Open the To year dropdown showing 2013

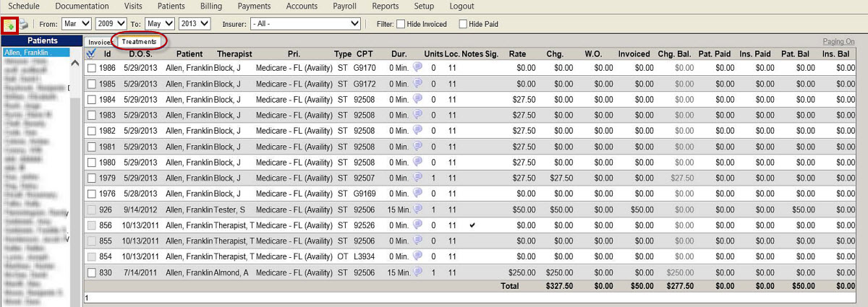coord(194,24)
